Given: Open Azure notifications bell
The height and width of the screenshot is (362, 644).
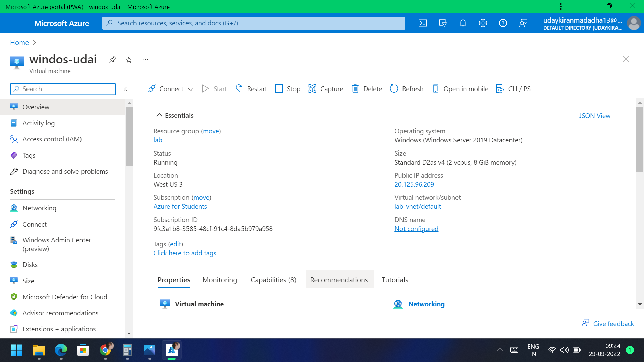Looking at the screenshot, I should click(x=463, y=23).
